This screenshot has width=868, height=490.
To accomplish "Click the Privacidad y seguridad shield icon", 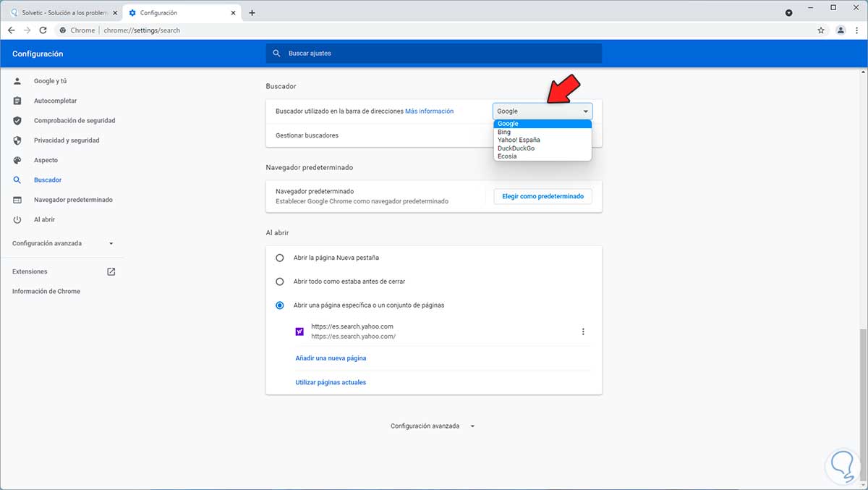I will [x=17, y=140].
